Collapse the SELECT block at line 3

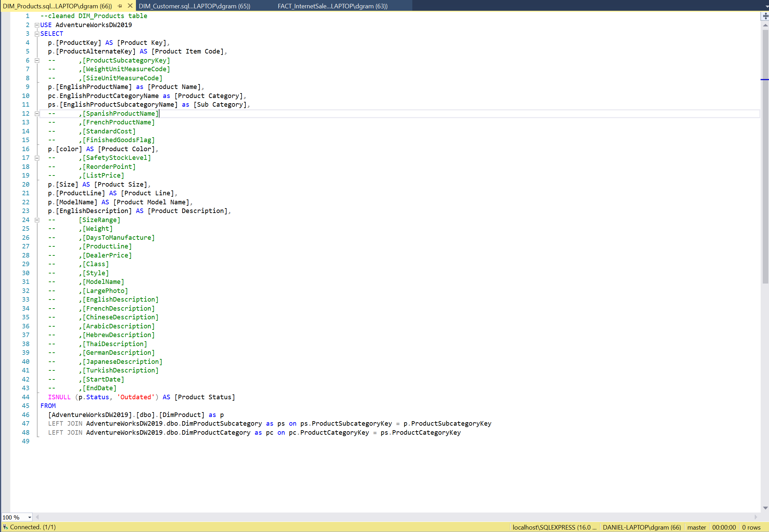37,34
